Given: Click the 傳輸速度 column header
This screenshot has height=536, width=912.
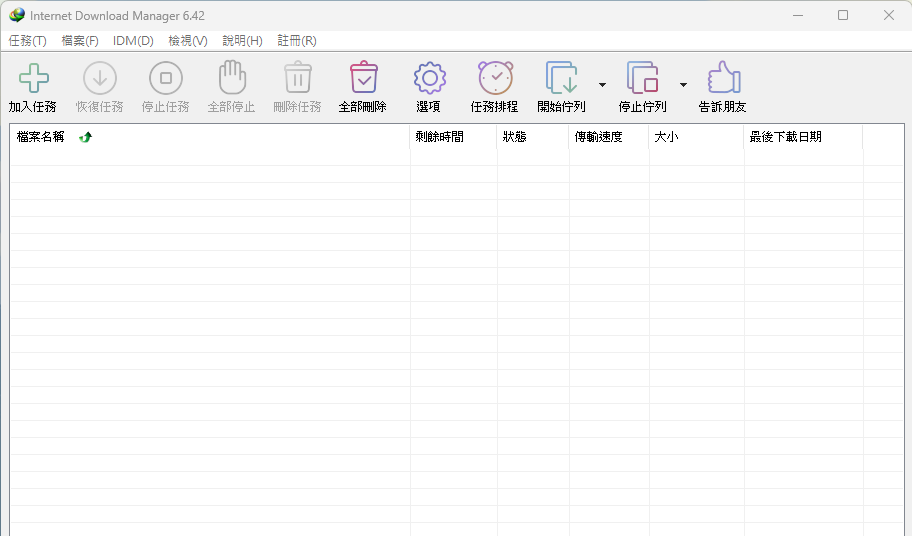Looking at the screenshot, I should (598, 137).
